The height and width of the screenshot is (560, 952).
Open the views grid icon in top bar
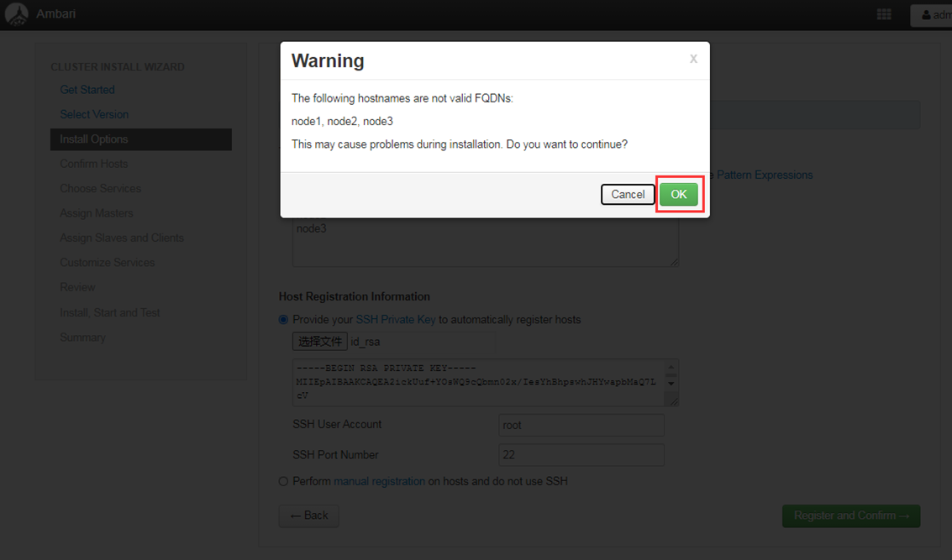coord(884,14)
